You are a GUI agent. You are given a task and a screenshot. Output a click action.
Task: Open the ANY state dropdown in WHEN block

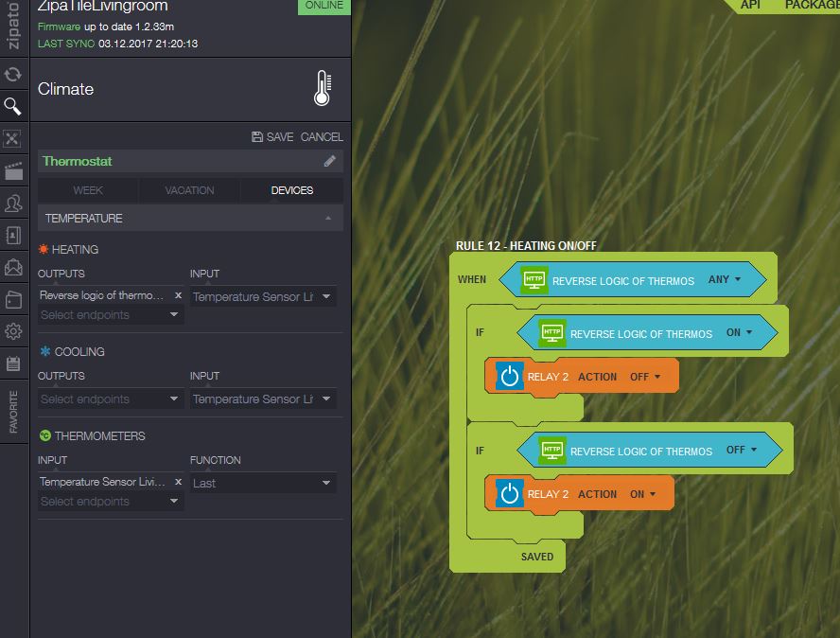coord(725,280)
